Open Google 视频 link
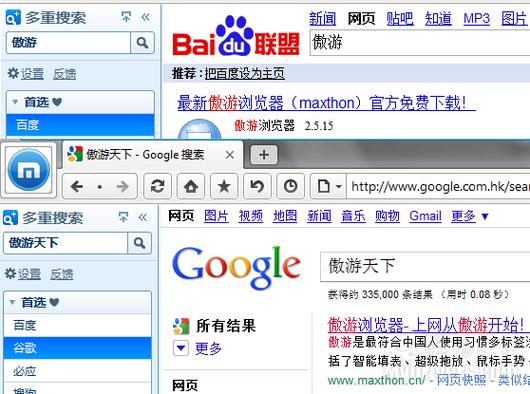 [x=250, y=216]
